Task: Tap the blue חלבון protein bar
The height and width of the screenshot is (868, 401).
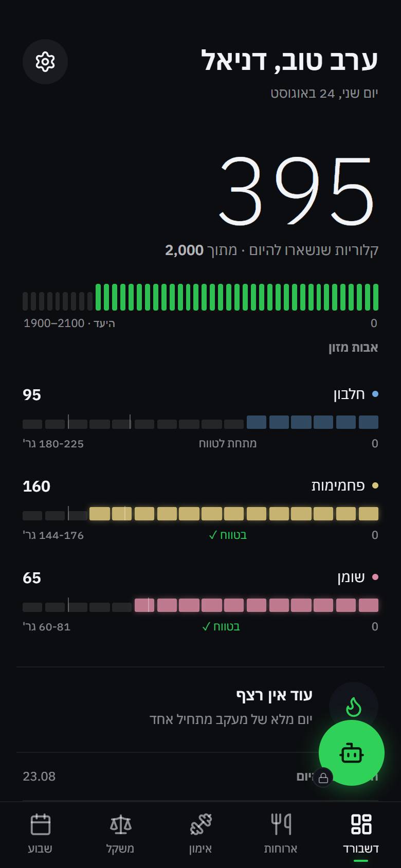Action: 200,422
